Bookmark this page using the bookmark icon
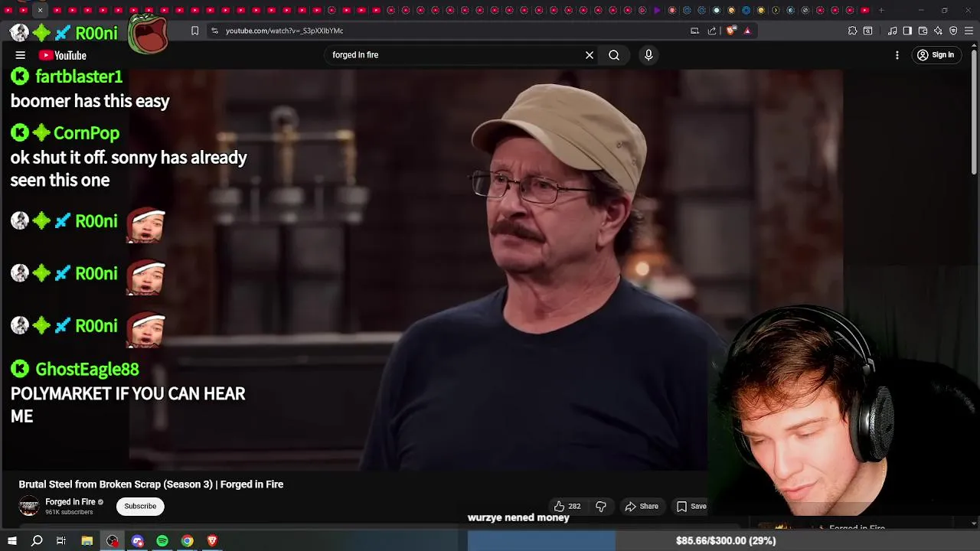The height and width of the screenshot is (551, 980). [x=194, y=31]
